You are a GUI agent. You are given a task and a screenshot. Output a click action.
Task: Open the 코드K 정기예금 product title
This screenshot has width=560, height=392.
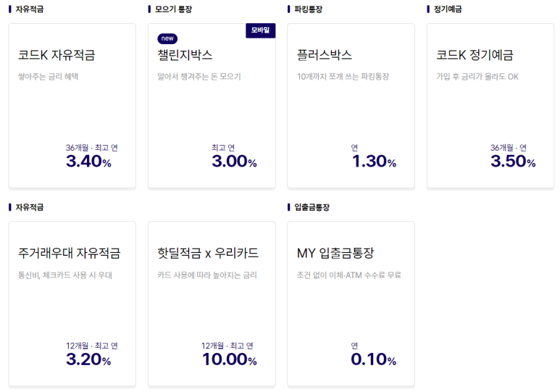pyautogui.click(x=475, y=55)
